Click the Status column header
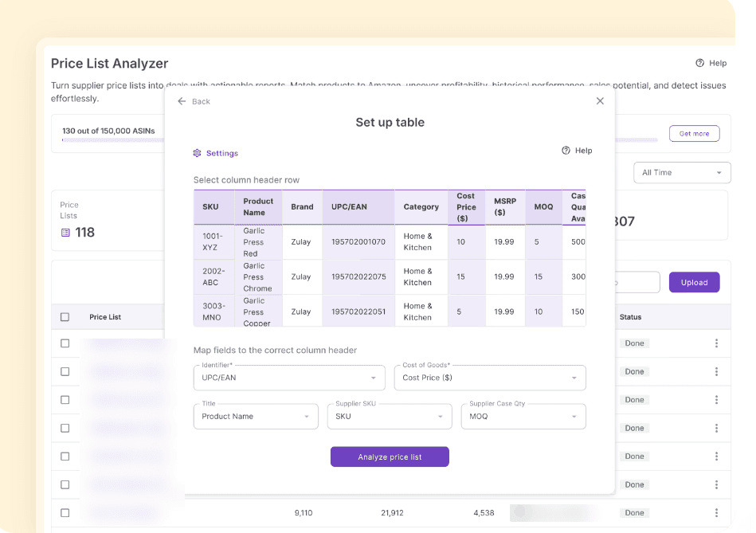Image resolution: width=756 pixels, height=533 pixels. pyautogui.click(x=630, y=317)
